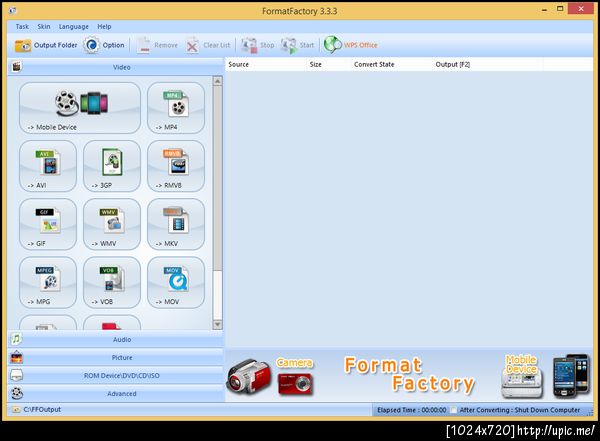Open the Option settings
600x441 pixels.
click(x=104, y=45)
